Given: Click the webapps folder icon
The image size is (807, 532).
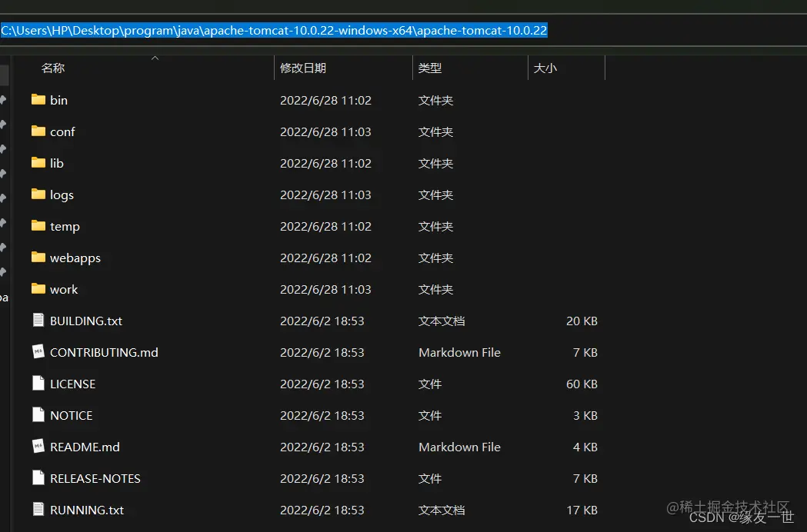Looking at the screenshot, I should pos(38,257).
